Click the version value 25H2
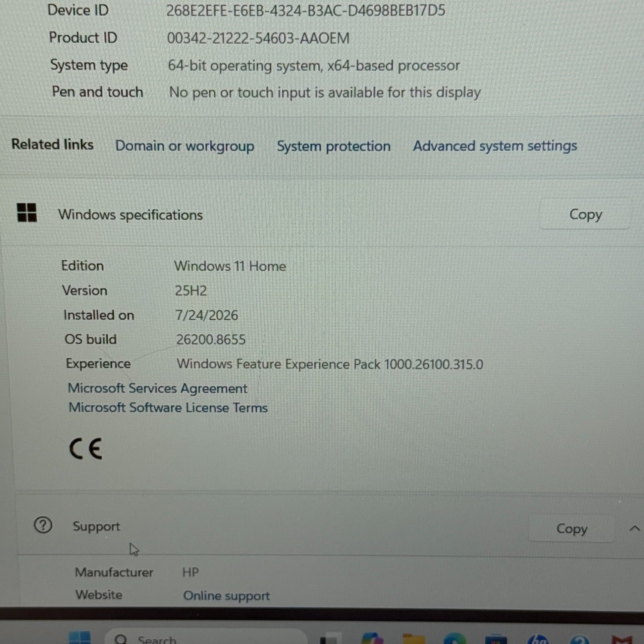The height and width of the screenshot is (644, 644). coord(191,291)
